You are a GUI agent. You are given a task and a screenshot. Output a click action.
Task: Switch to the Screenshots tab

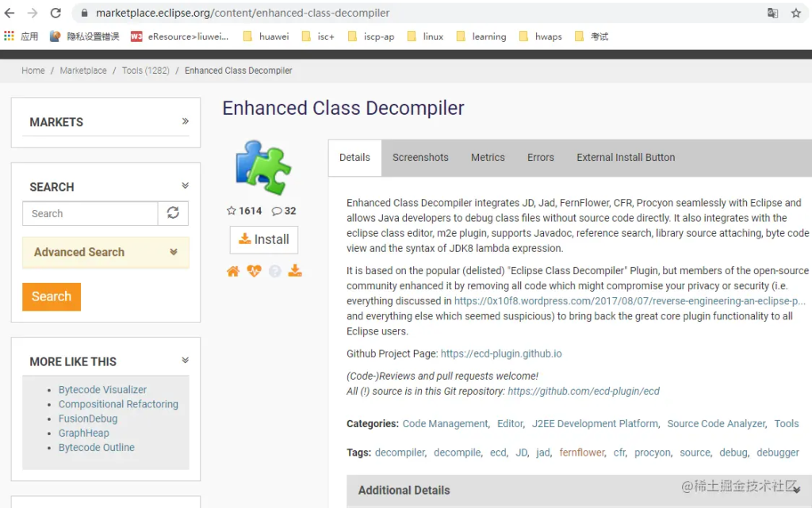click(x=420, y=158)
